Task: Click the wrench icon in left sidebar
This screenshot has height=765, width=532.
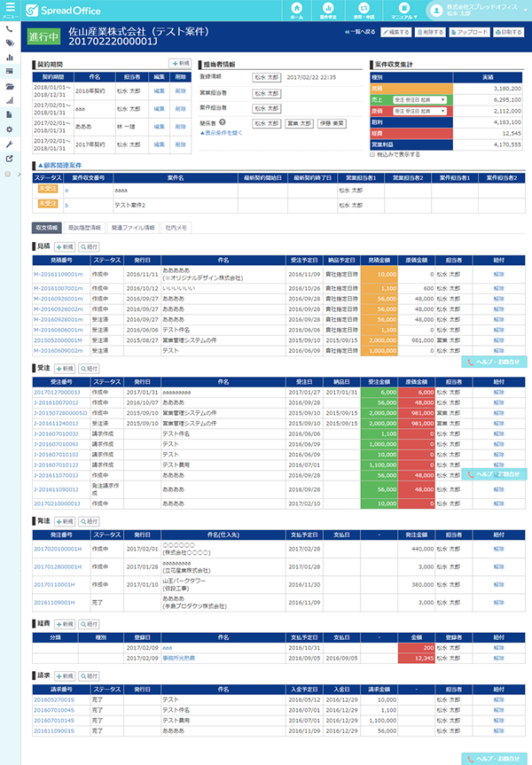Action: (10, 144)
